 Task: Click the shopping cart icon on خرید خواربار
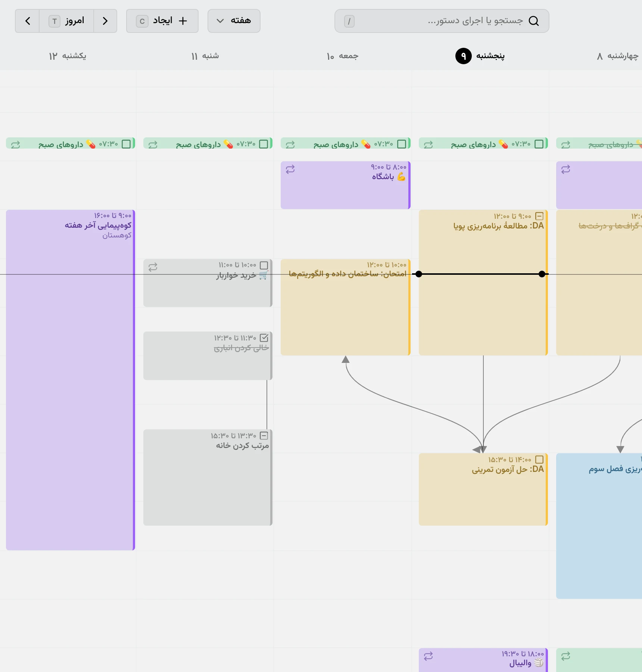(x=264, y=276)
